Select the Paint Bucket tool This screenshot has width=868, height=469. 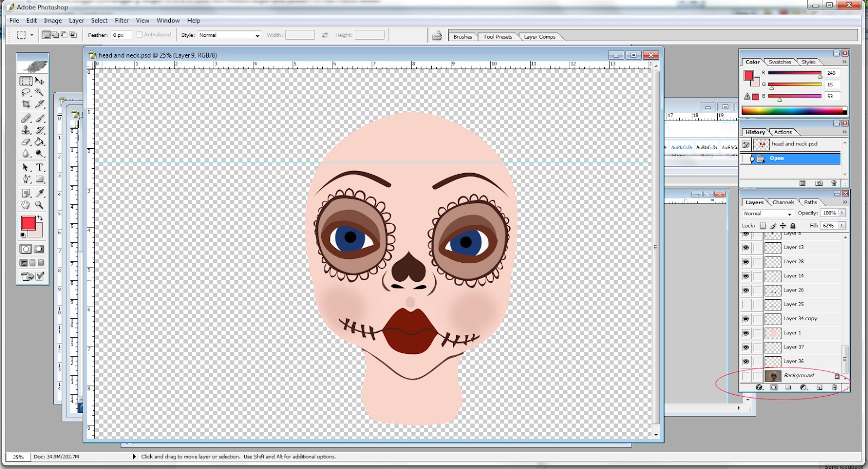40,142
